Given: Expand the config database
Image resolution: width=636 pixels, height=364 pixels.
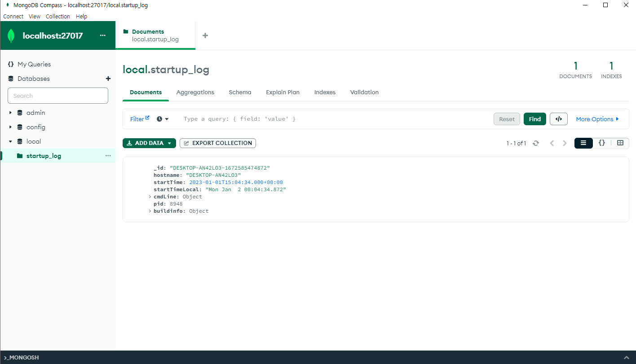Looking at the screenshot, I should 10,127.
